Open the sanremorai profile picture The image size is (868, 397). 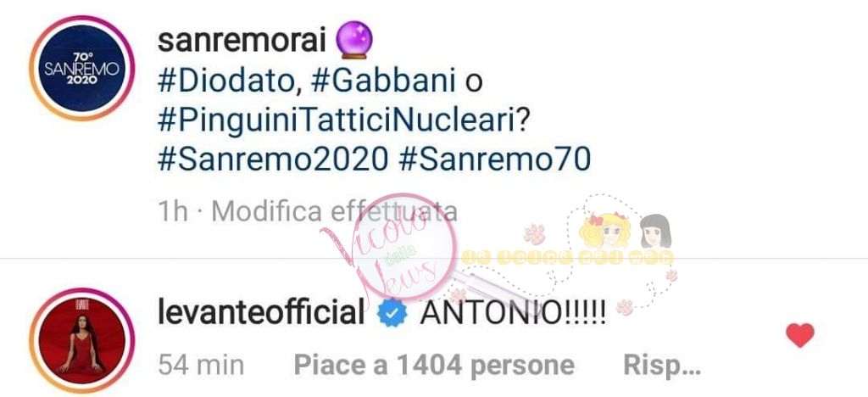pyautogui.click(x=82, y=68)
